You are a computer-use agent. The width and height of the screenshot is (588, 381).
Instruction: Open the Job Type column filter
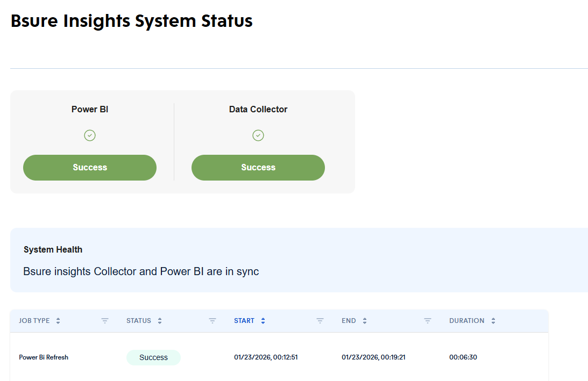(105, 321)
